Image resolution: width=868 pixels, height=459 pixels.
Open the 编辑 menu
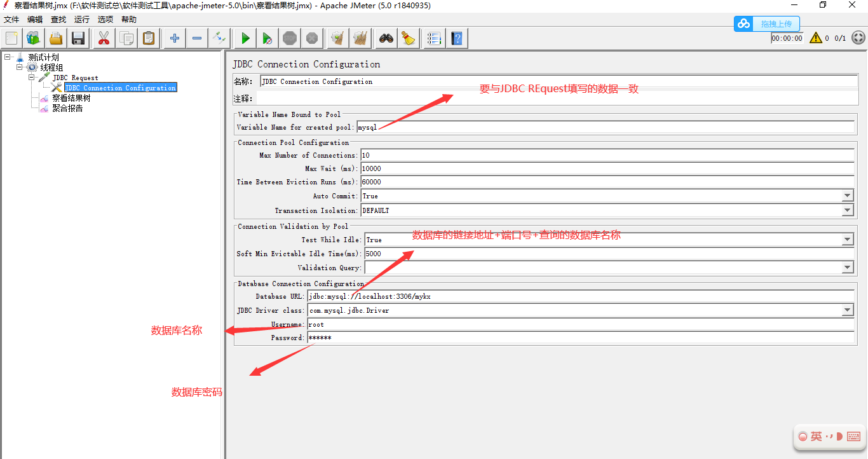coord(35,20)
